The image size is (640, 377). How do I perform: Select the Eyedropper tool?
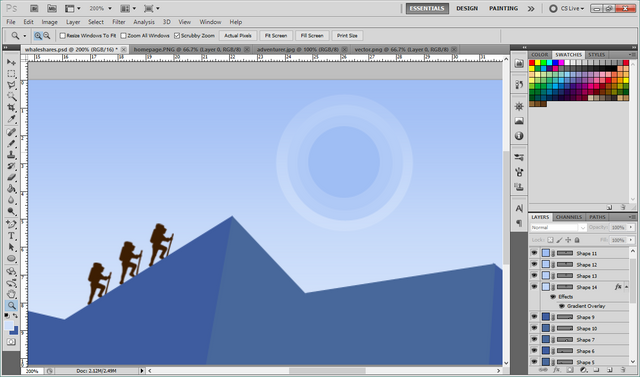pyautogui.click(x=11, y=119)
